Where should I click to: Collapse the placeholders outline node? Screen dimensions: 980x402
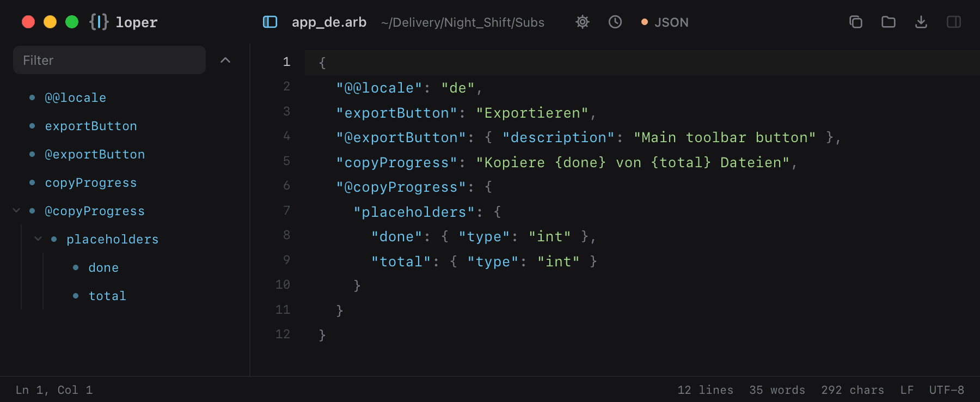click(x=38, y=239)
